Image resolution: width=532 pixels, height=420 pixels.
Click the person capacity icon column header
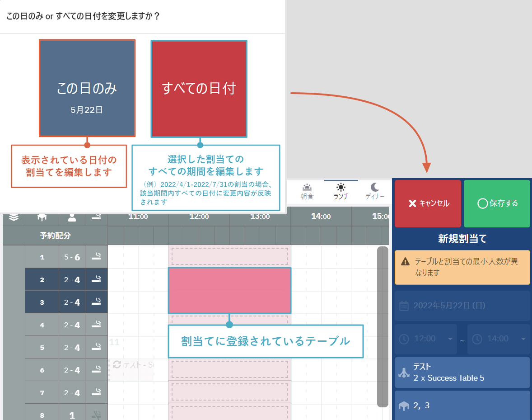(72, 217)
